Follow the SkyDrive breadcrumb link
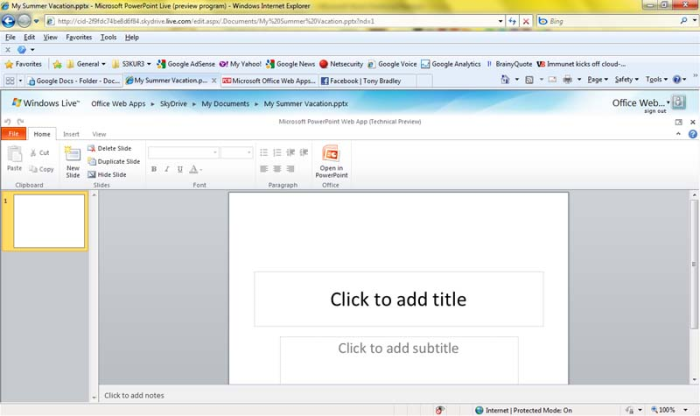 pyautogui.click(x=174, y=104)
